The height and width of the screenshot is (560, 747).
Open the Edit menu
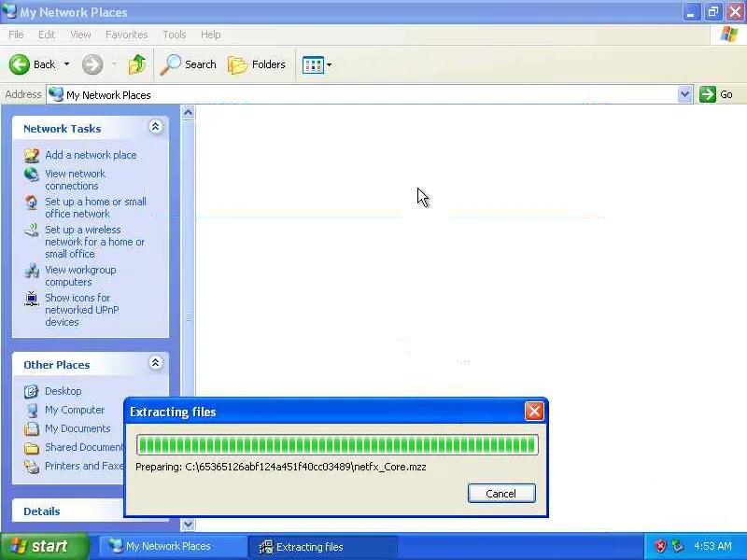pyautogui.click(x=46, y=35)
